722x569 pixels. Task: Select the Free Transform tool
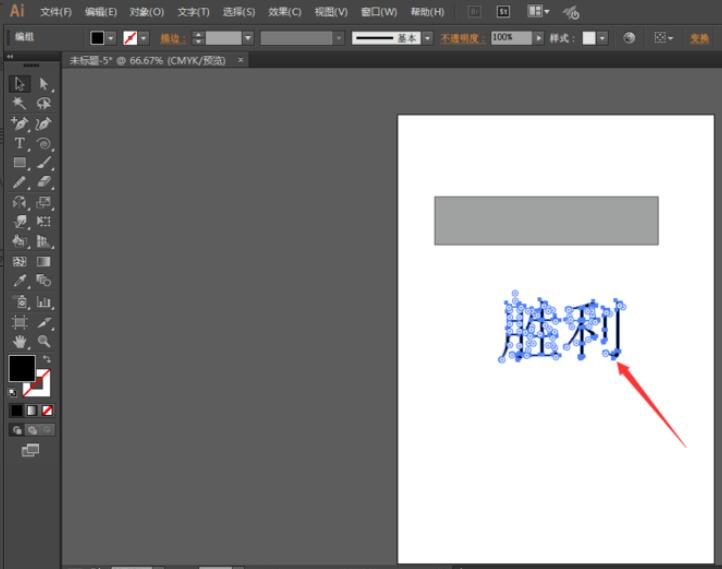click(44, 221)
